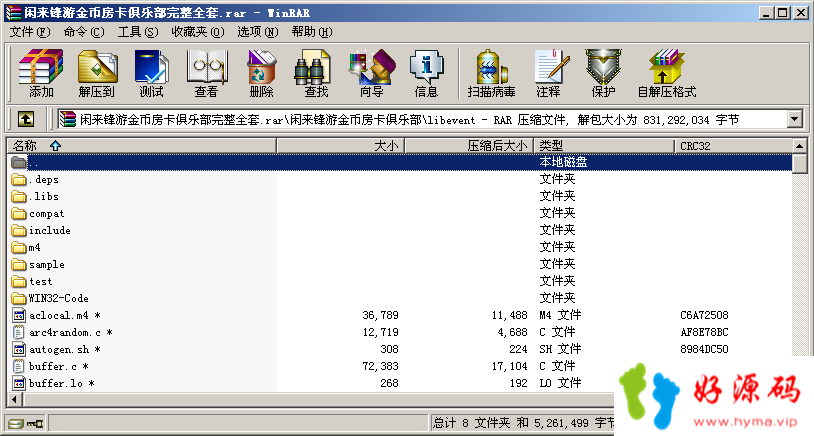
Task: Click the buffer.c packed size 17,104
Action: tap(509, 366)
